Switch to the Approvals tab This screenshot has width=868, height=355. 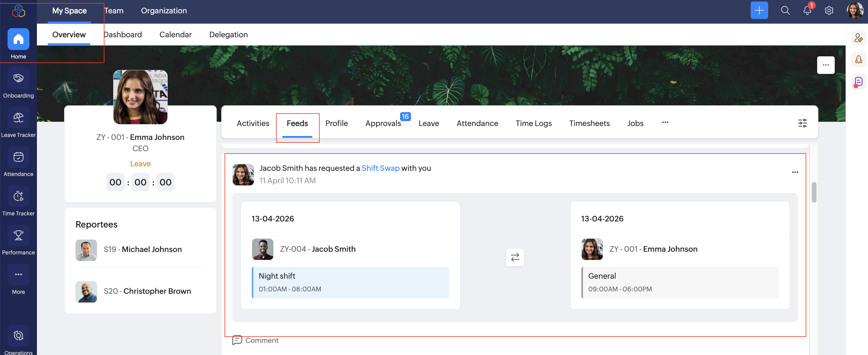click(383, 123)
